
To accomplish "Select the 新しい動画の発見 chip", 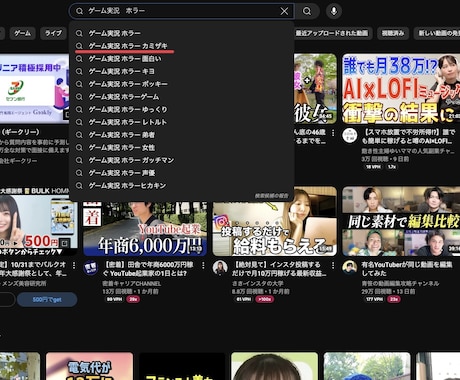I will (437, 33).
